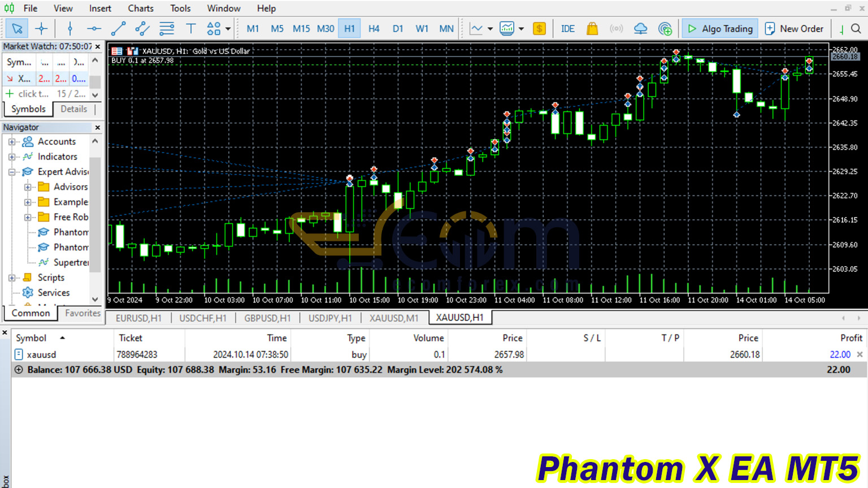
Task: Click the indicators list icon
Action: 507,28
